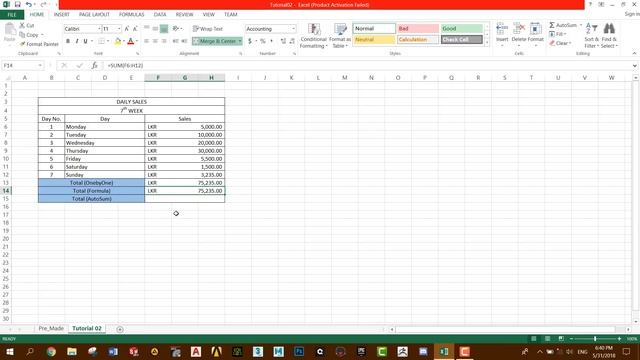640x360 pixels.
Task: Apply the Good cell style
Action: [x=462, y=29]
